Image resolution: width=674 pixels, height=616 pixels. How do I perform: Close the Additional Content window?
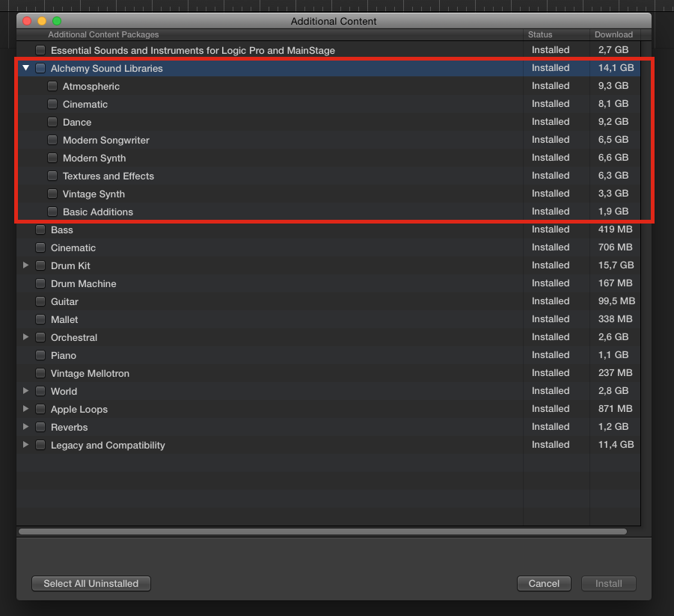[x=27, y=21]
